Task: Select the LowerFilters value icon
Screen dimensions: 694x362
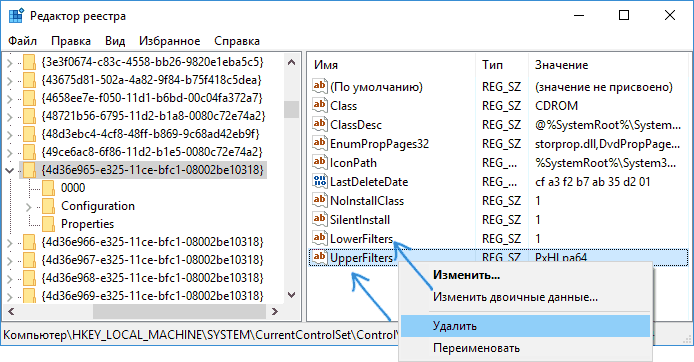Action: pos(320,239)
